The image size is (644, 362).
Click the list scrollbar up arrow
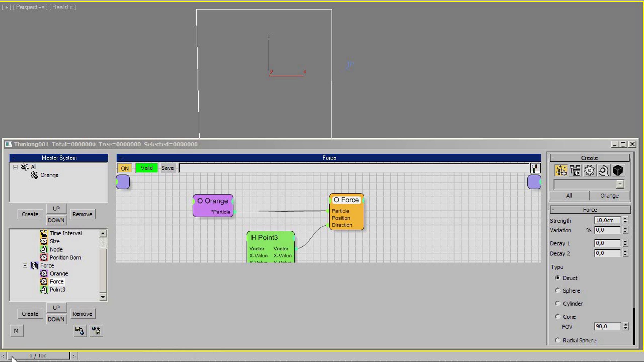(x=103, y=233)
